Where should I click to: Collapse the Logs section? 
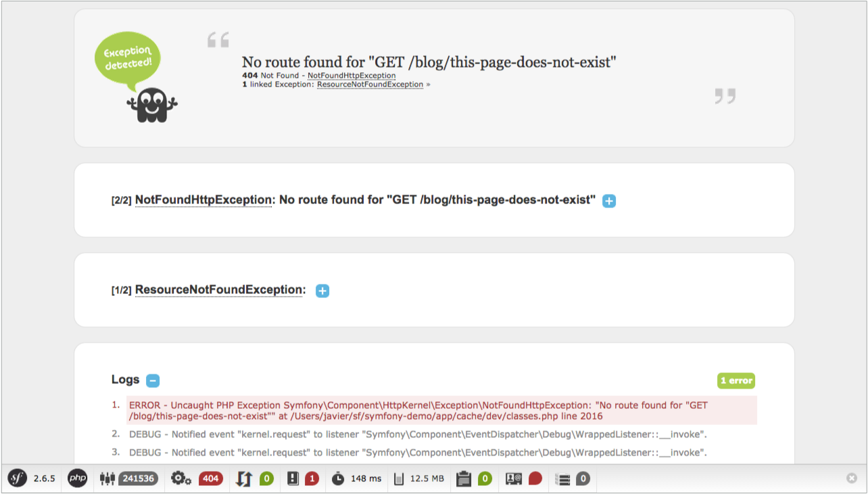click(x=153, y=380)
